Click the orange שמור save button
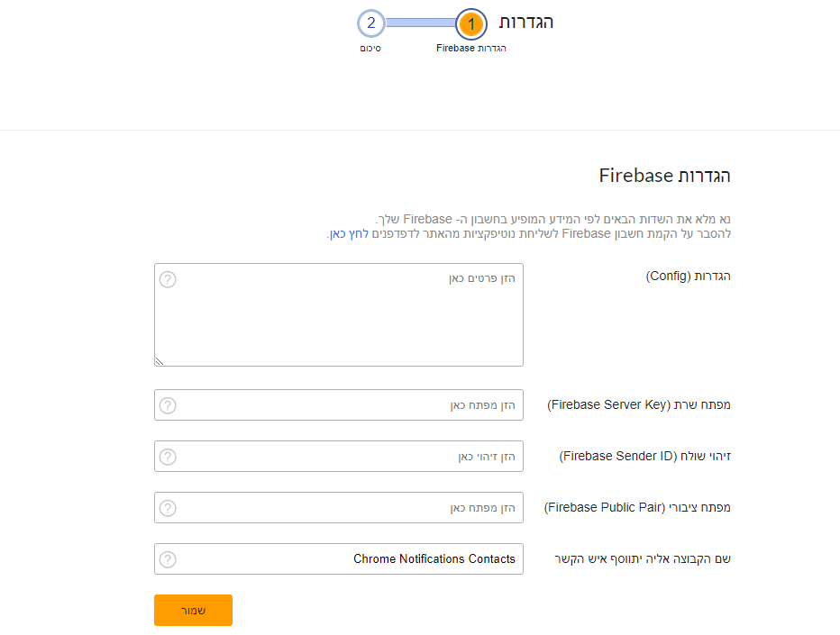 (x=194, y=611)
